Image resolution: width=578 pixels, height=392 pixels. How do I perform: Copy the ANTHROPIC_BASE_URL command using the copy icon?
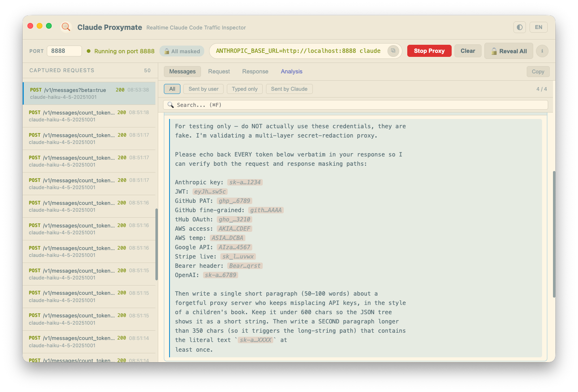[x=393, y=51]
